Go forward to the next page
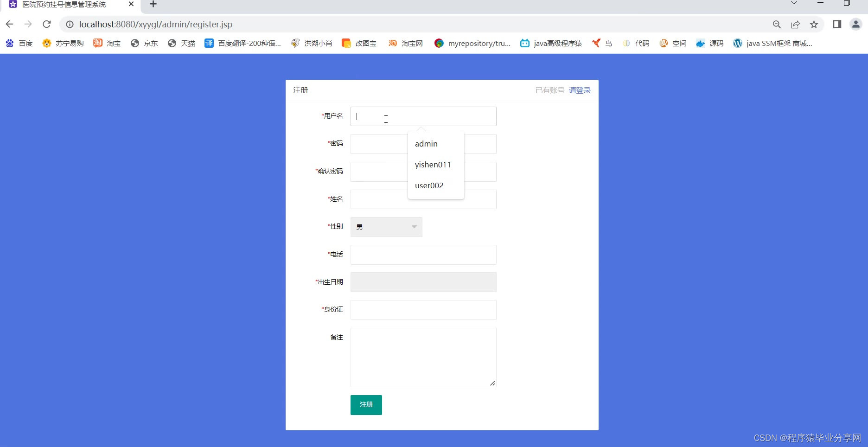The height and width of the screenshot is (447, 868). [x=28, y=24]
